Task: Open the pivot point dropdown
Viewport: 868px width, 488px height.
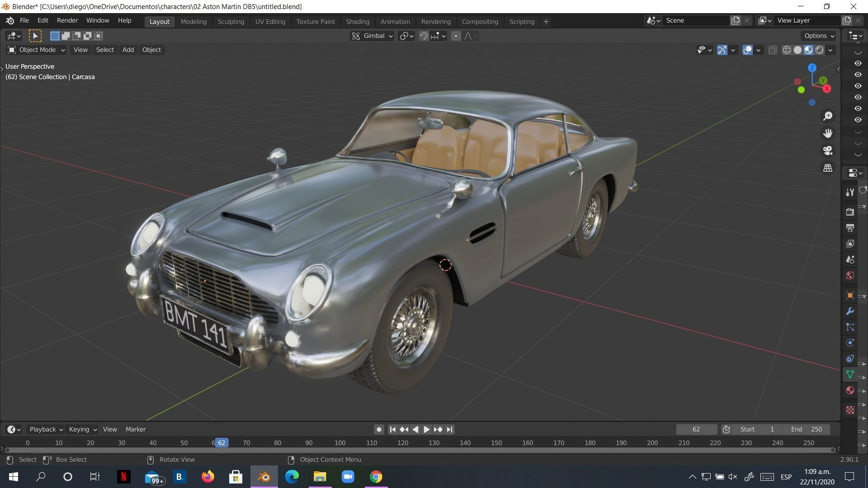Action: 406,36
